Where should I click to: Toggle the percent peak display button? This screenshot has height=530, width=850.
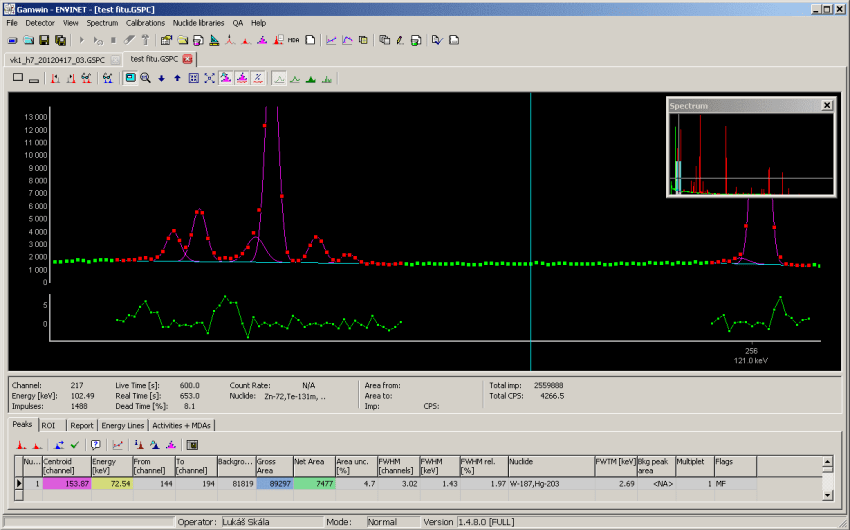tap(257, 77)
